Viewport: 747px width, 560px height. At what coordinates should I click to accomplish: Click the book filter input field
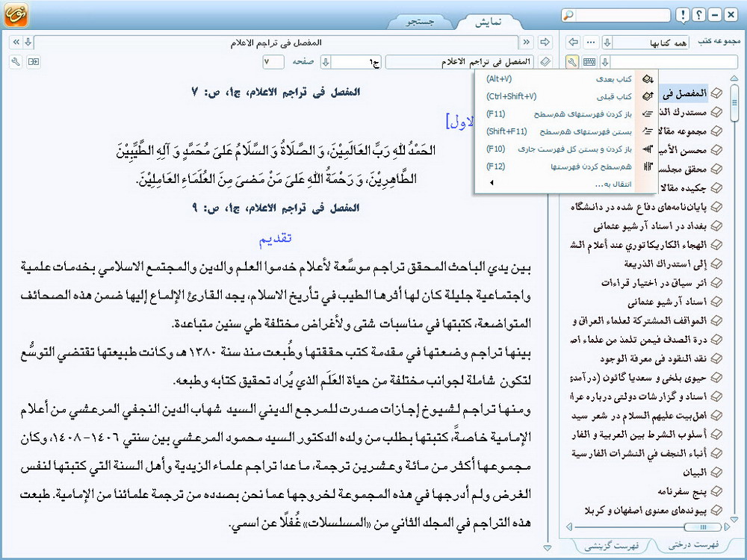(x=674, y=62)
